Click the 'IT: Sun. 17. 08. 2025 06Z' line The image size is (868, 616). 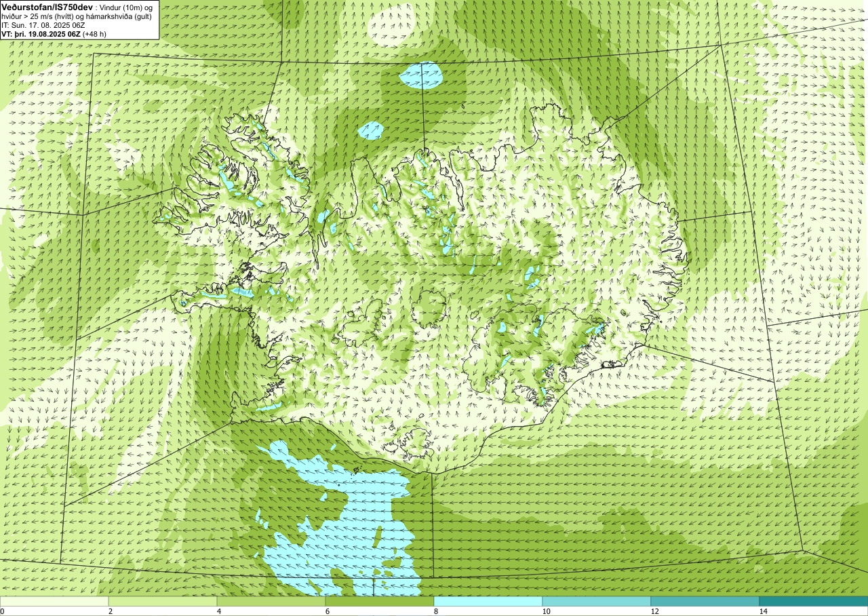pyautogui.click(x=45, y=24)
